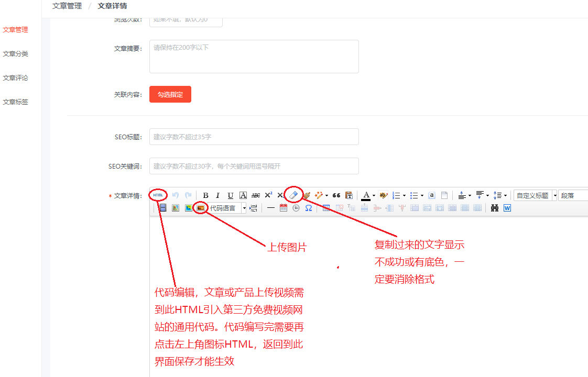This screenshot has width=588, height=377.
Task: Click the blank page clear-document icon
Action: [444, 195]
